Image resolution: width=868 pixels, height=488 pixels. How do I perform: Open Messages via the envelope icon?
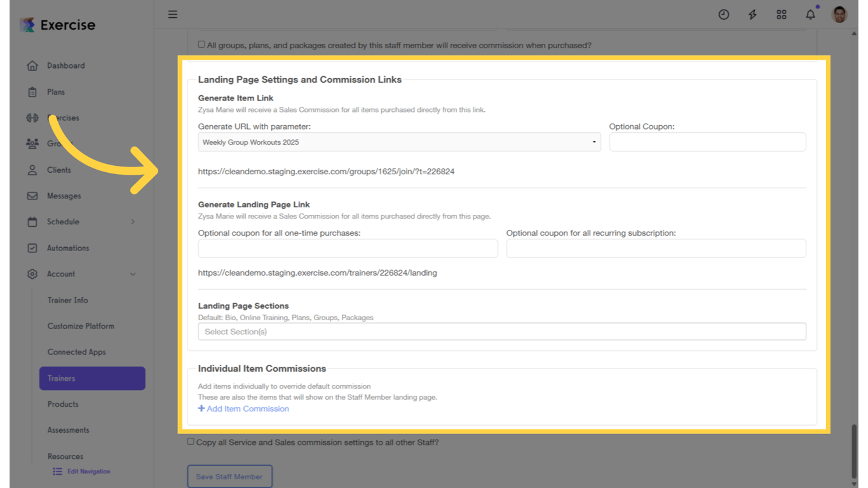[32, 196]
